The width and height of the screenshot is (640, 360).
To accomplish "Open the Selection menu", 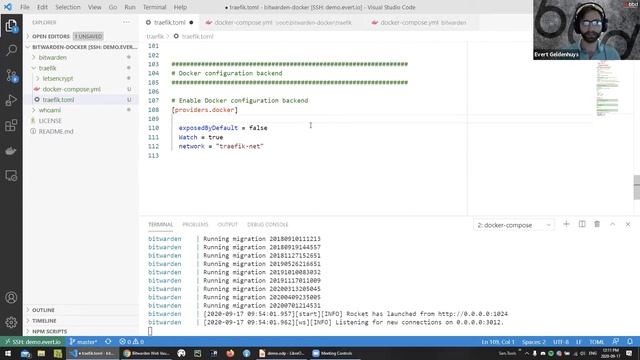I will pyautogui.click(x=68, y=7).
